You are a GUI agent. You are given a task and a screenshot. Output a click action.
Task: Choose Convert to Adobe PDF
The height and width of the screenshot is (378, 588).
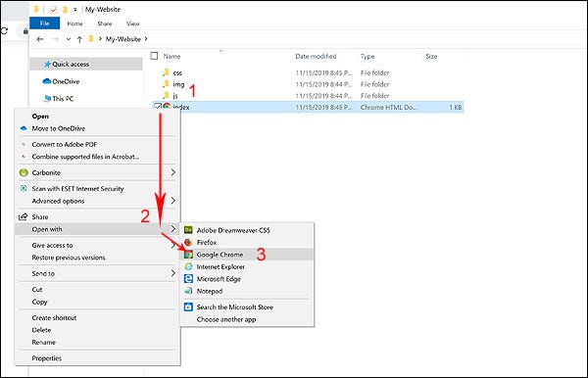[97, 144]
